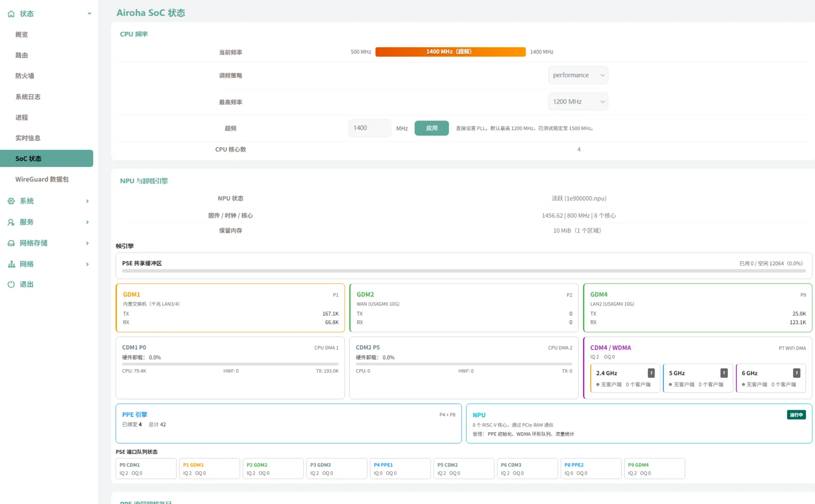Click the storage icon beside 网络存储
Screen dimensions: 815x504
tap(11, 243)
